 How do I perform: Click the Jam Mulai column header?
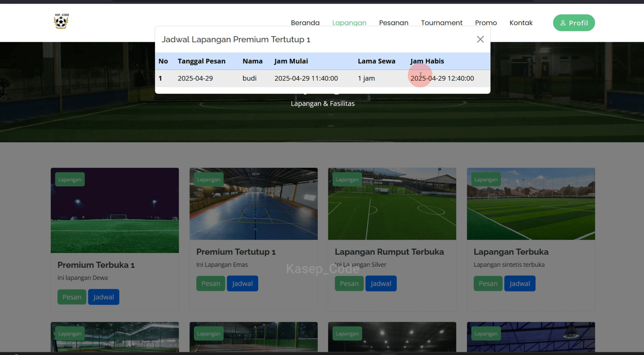pos(291,61)
